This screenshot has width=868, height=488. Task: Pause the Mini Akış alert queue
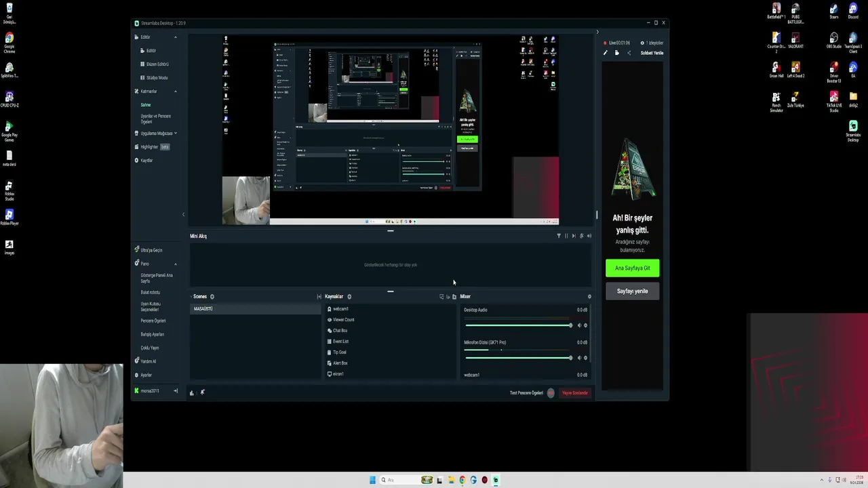click(566, 236)
